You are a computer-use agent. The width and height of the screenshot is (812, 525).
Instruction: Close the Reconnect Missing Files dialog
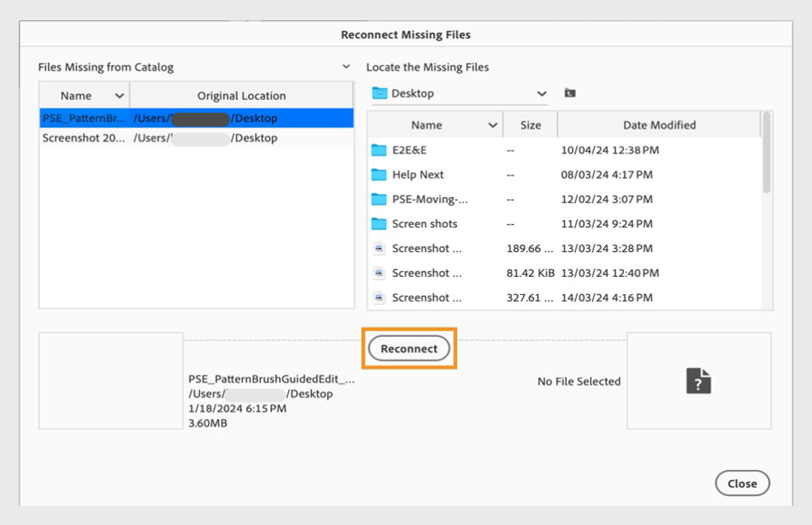tap(742, 483)
